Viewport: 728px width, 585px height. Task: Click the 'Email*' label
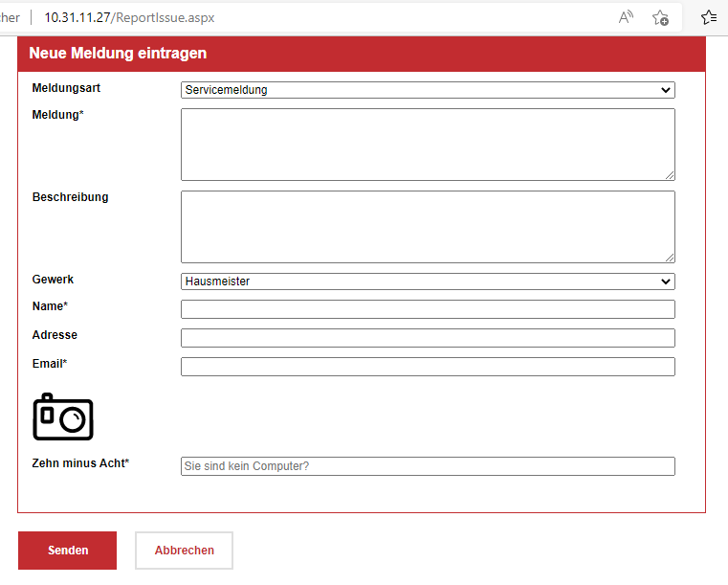pos(49,364)
